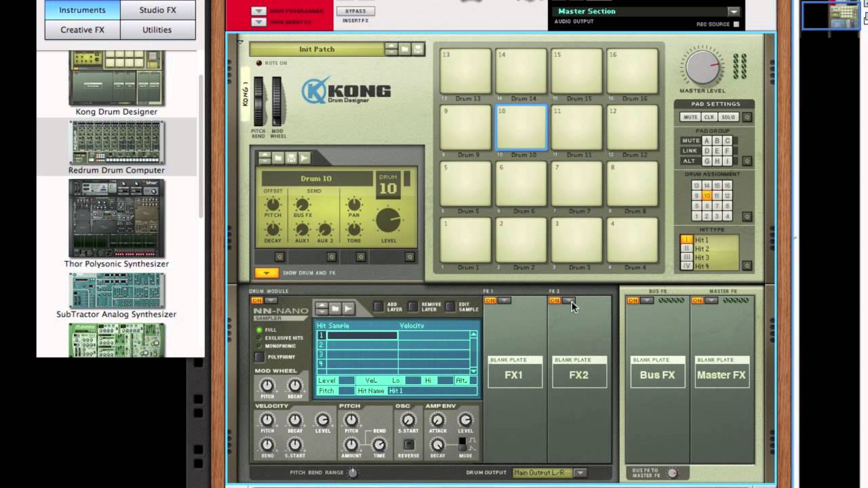Screen dimensions: 868x488
Task: Save the Kong patch with the disk icon
Action: 418,49
